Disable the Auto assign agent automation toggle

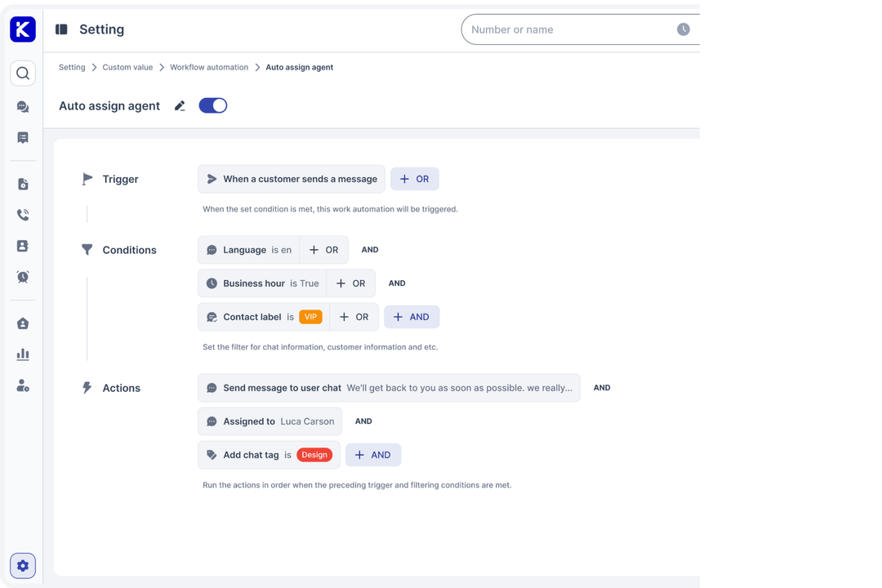tap(212, 105)
